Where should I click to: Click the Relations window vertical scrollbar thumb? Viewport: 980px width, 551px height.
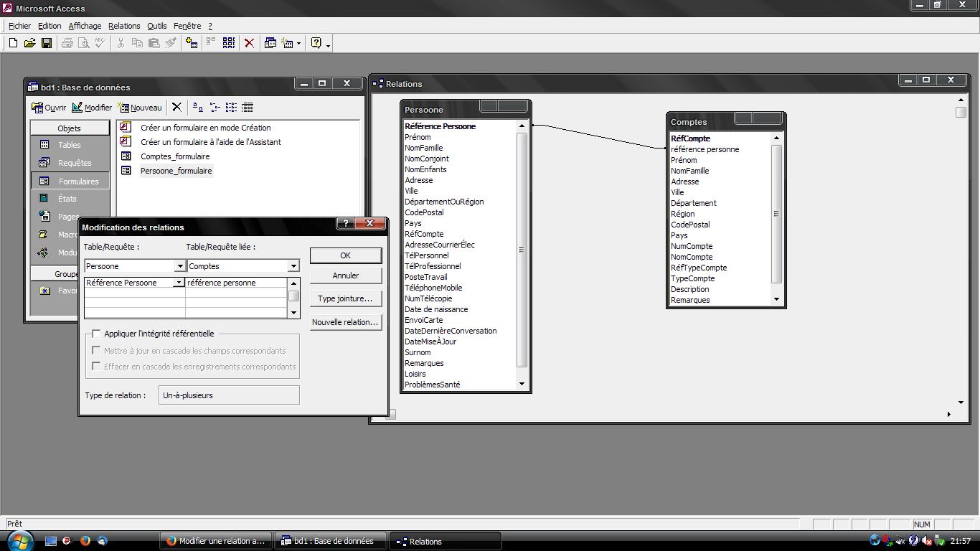pyautogui.click(x=961, y=112)
